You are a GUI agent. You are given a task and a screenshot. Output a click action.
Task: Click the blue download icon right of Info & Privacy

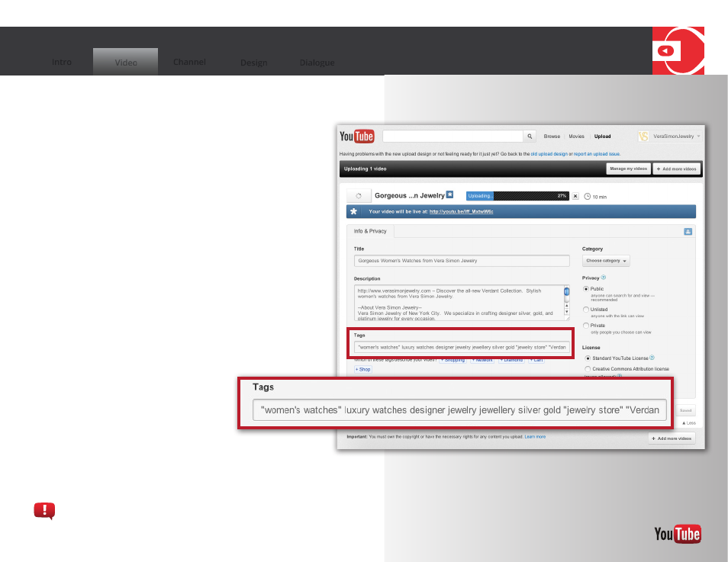tap(688, 232)
